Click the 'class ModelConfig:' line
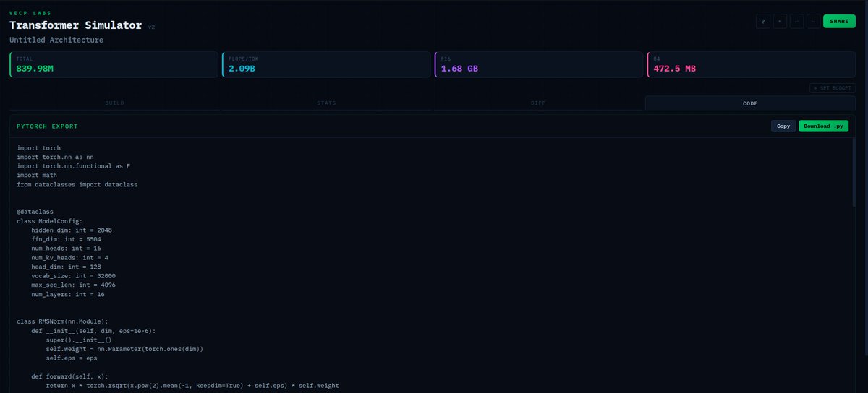Viewport: 868px width, 393px height. click(50, 221)
